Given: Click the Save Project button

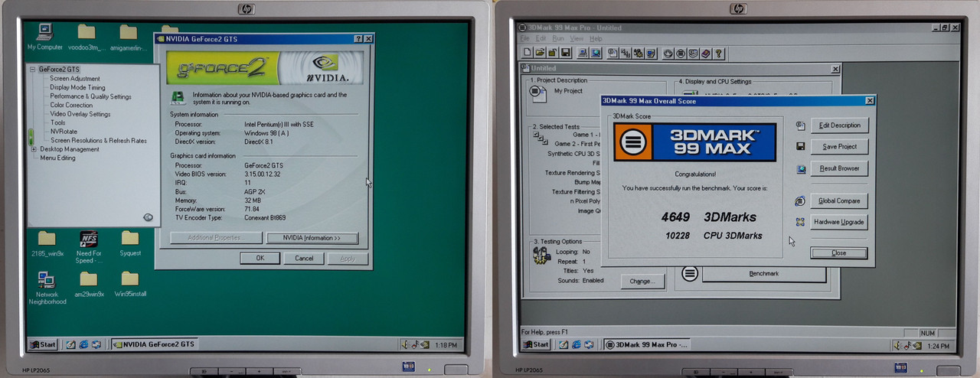Looking at the screenshot, I should pyautogui.click(x=839, y=147).
